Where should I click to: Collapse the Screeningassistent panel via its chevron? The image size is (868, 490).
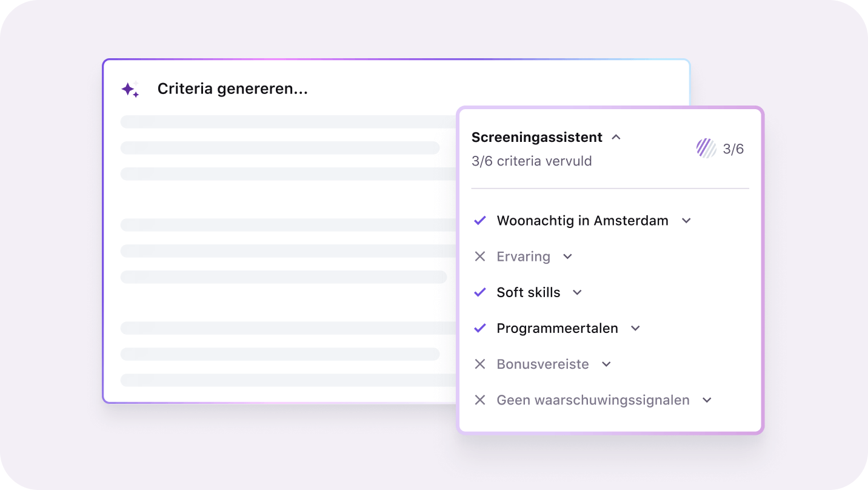coord(616,137)
